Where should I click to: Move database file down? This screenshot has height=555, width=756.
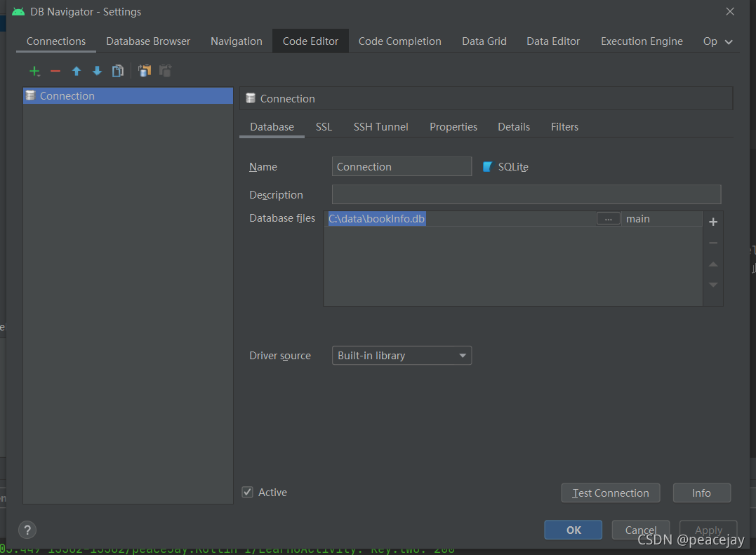point(713,285)
